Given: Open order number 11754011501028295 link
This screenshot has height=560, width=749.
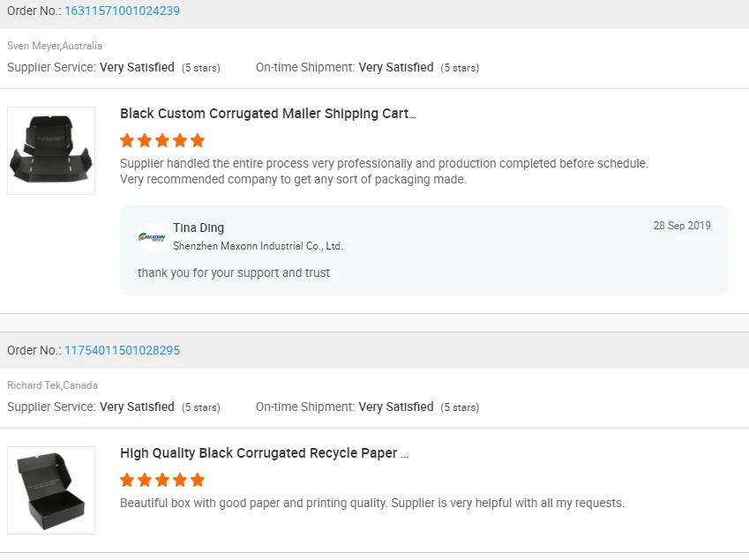Looking at the screenshot, I should (x=122, y=350).
